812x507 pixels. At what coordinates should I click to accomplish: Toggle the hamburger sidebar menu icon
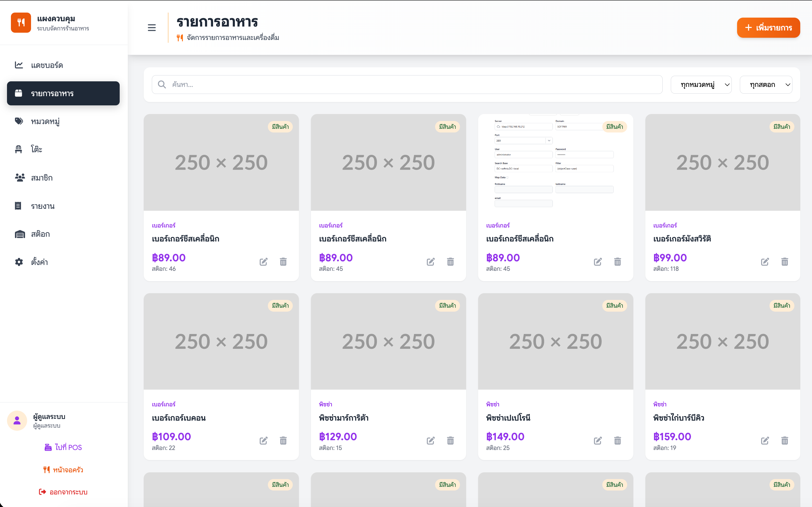(x=152, y=27)
